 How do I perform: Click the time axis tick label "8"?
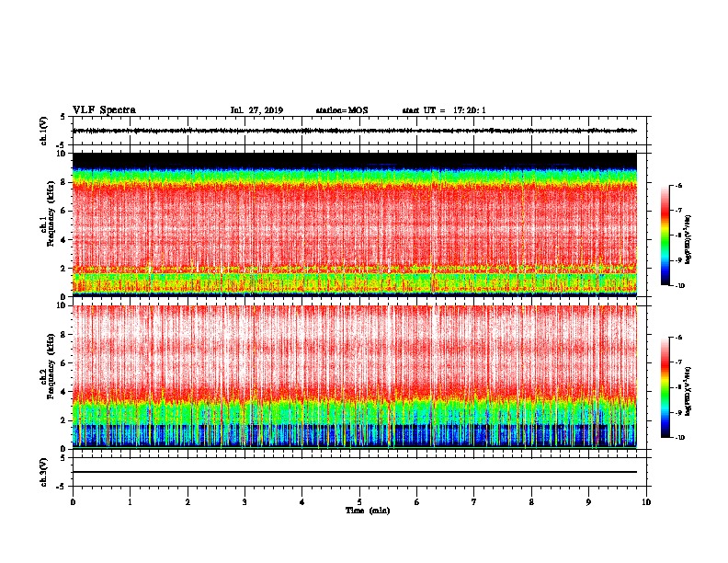coord(531,502)
